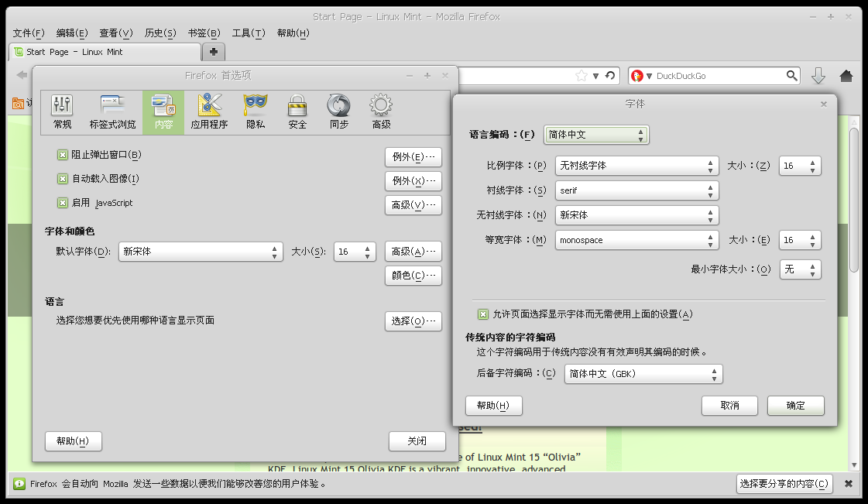Click the bookmark star in address bar
Screen dimensions: 868x504
581,76
